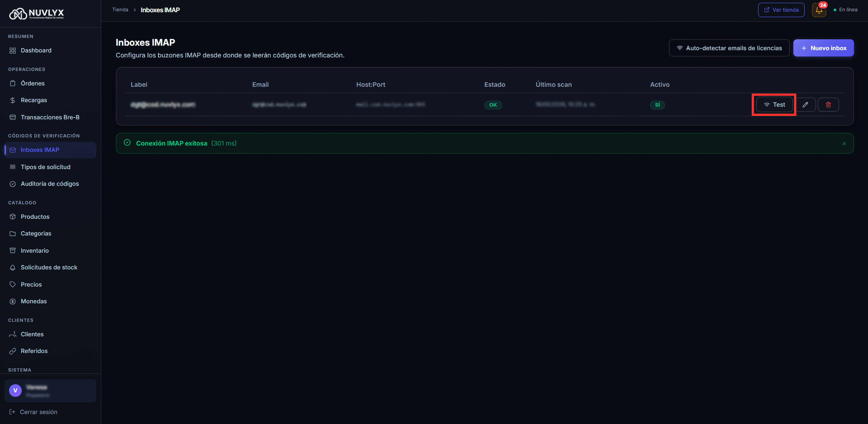Click the logout arrow icon

pos(12,412)
